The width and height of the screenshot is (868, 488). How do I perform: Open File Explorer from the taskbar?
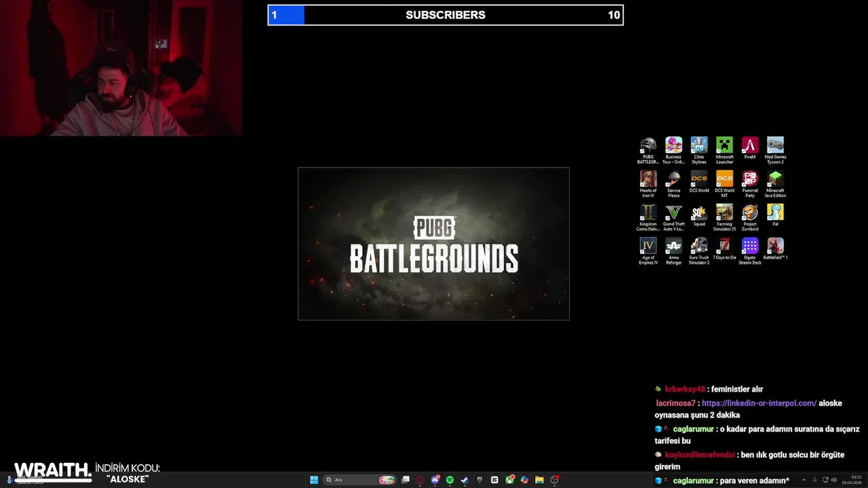[539, 480]
